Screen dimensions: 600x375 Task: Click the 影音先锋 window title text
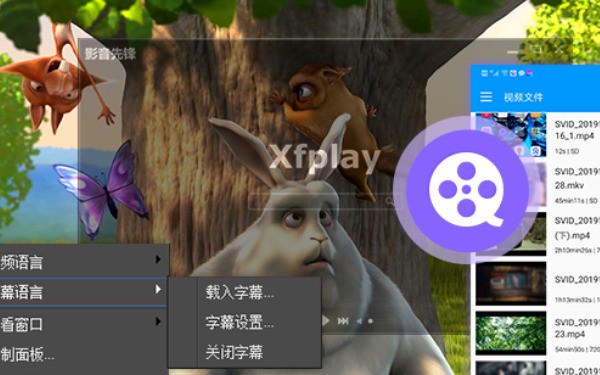[110, 54]
